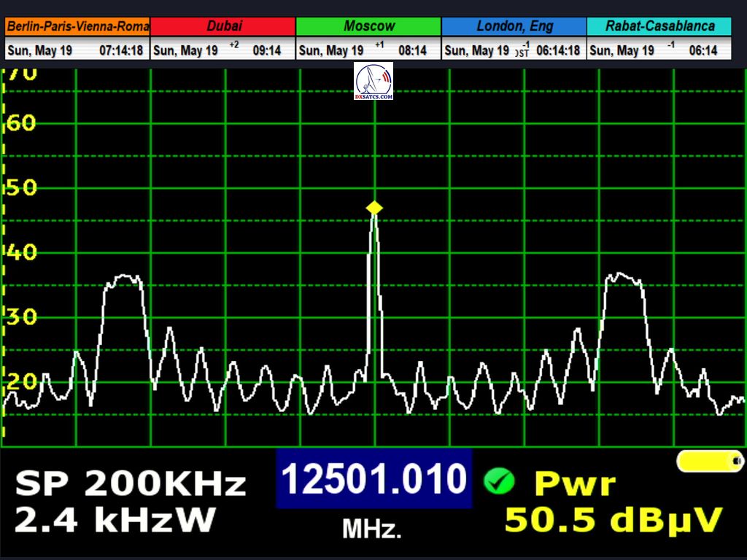This screenshot has width=747, height=560.
Task: Click the 2.4 kHzW bandwidth setting
Action: [115, 520]
